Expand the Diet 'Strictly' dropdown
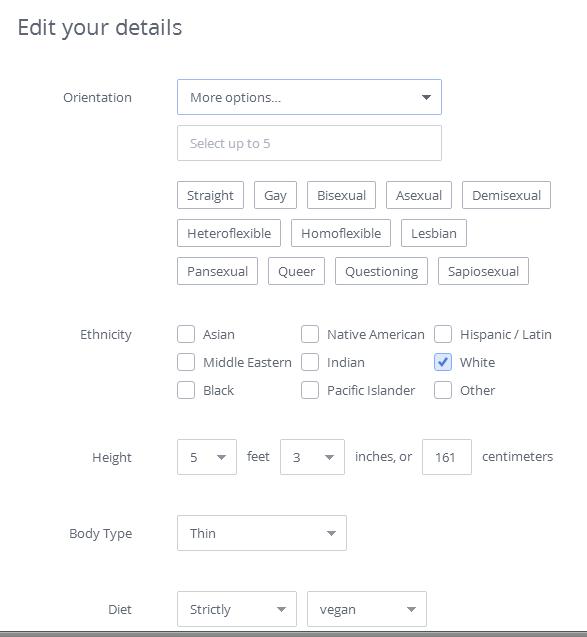The width and height of the screenshot is (587, 637). click(237, 609)
